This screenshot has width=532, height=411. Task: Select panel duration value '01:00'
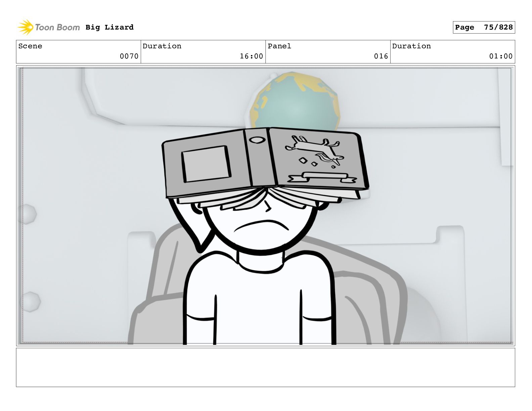(x=501, y=56)
